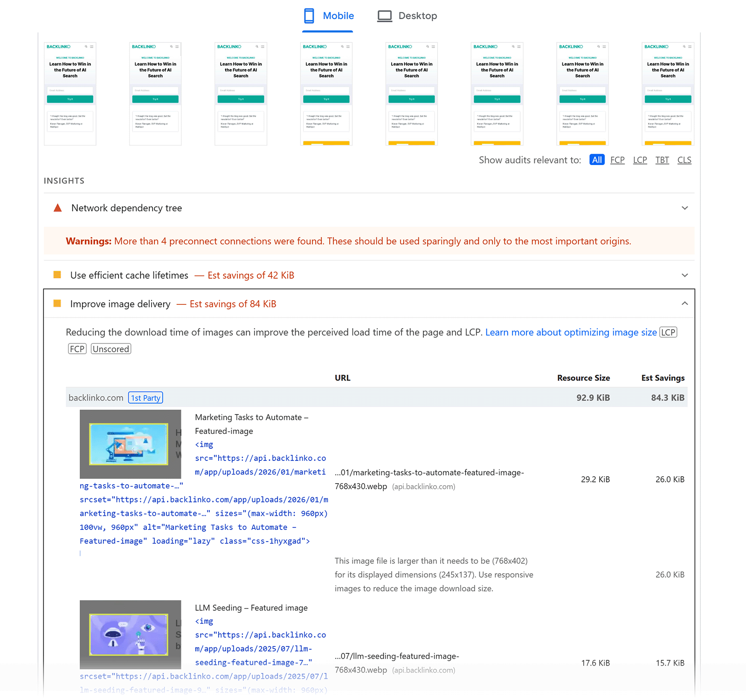The image size is (746, 700).
Task: Click the FCP chip under the image delivery description
Action: (x=77, y=349)
